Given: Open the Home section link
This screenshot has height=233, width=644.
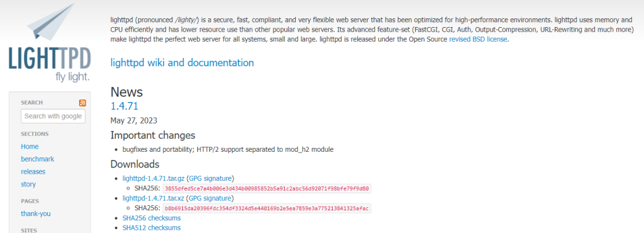Looking at the screenshot, I should point(30,146).
